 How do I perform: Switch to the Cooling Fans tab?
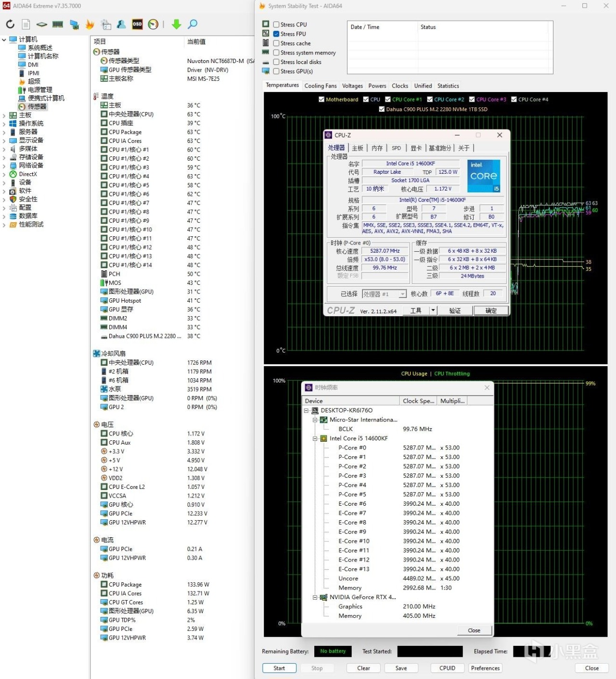[321, 86]
